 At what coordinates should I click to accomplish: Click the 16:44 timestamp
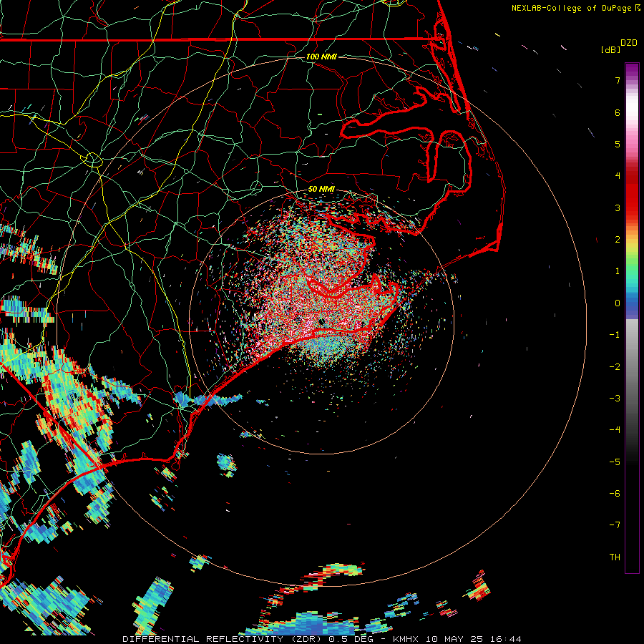[x=506, y=639]
